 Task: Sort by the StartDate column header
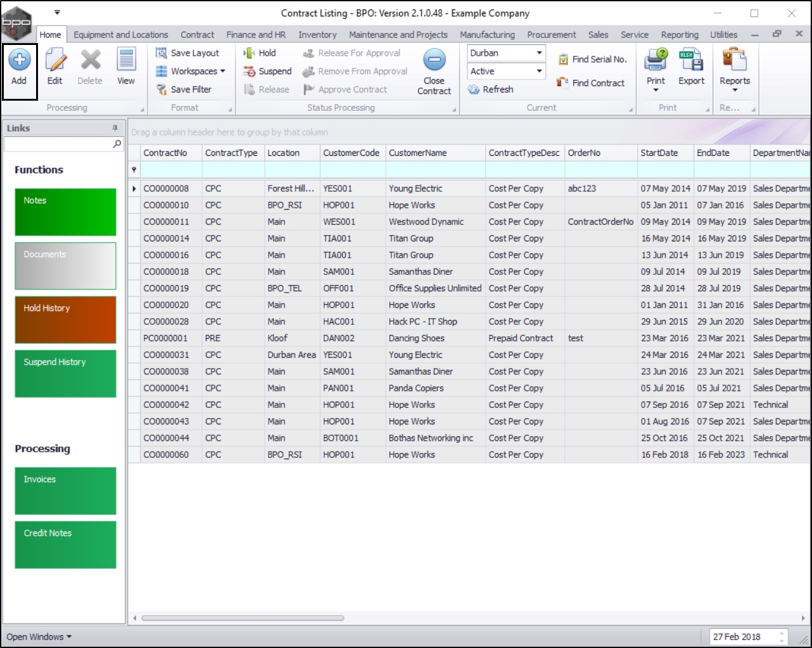coord(666,153)
